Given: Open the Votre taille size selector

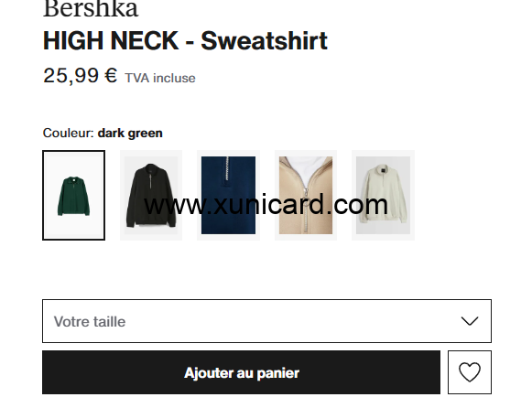Looking at the screenshot, I should point(266,321).
